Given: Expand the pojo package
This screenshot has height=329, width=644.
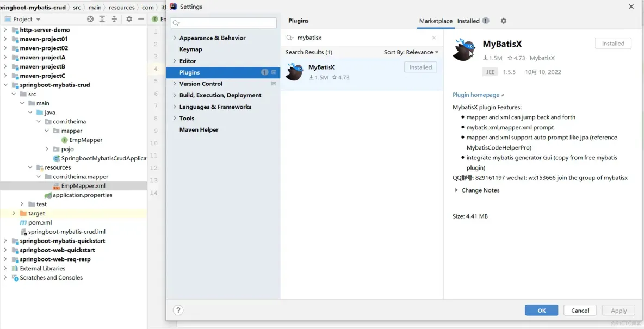Looking at the screenshot, I should pos(47,149).
